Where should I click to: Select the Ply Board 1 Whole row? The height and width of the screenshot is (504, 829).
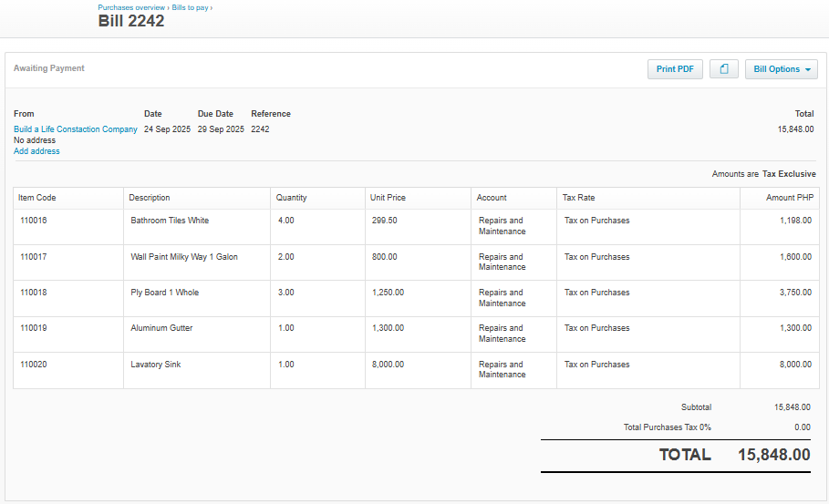(164, 293)
